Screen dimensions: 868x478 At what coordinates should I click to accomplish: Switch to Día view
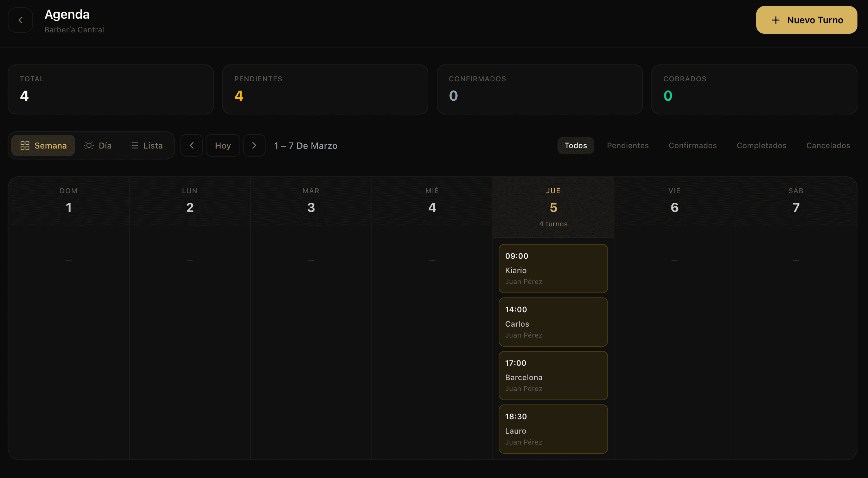pos(98,145)
